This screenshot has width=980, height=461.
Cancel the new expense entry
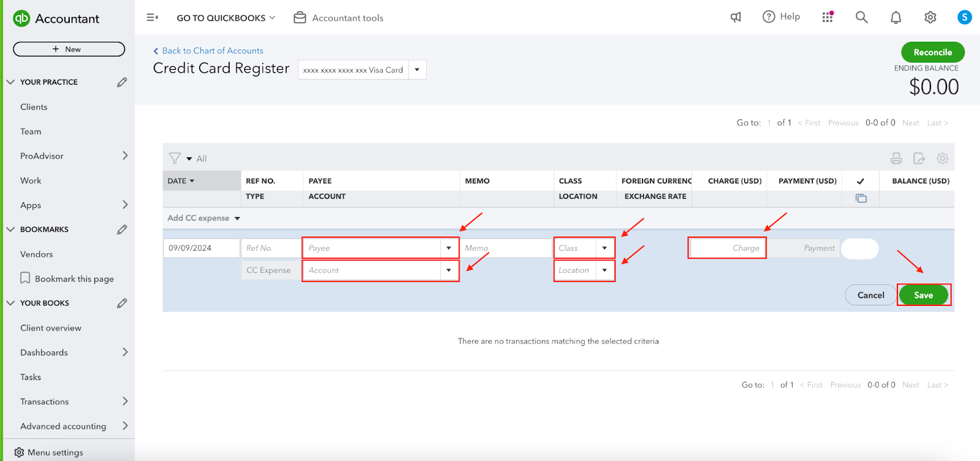871,295
